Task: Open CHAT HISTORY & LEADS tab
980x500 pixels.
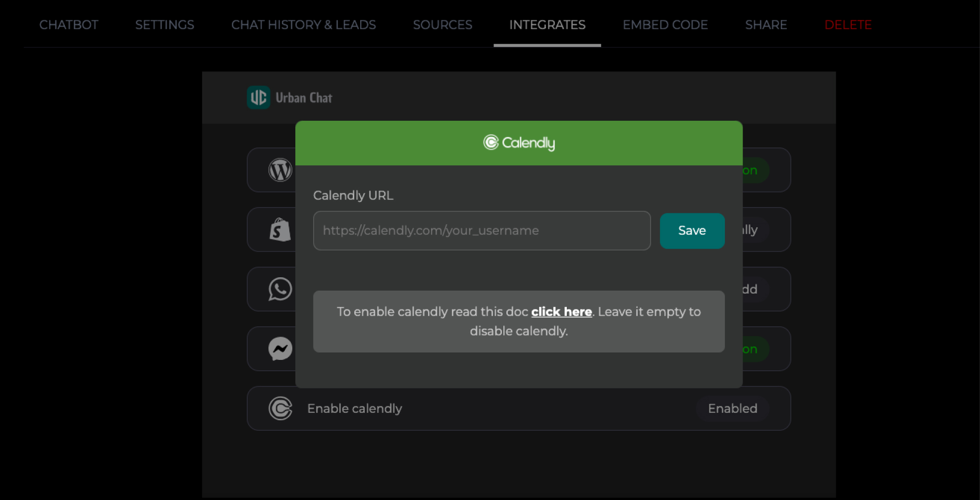Action: [x=303, y=25]
